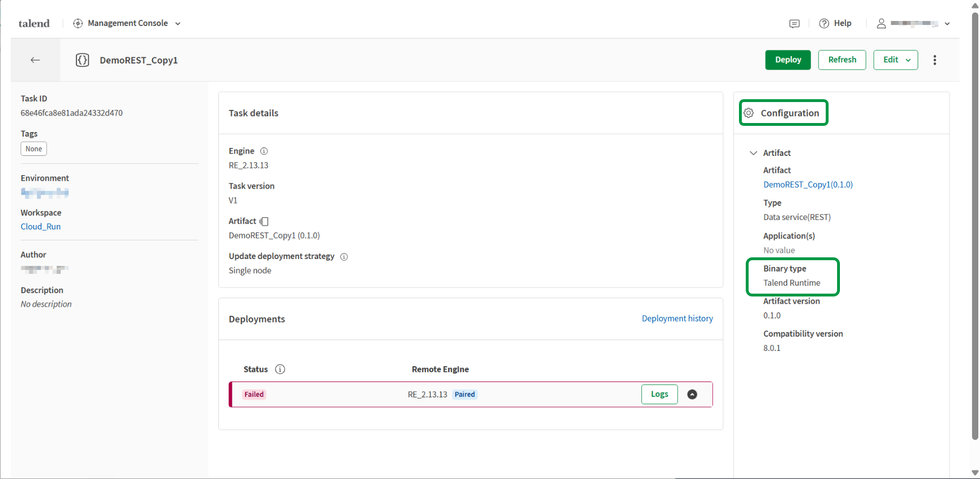Click the Paired engine badge
The height and width of the screenshot is (479, 980).
[464, 395]
